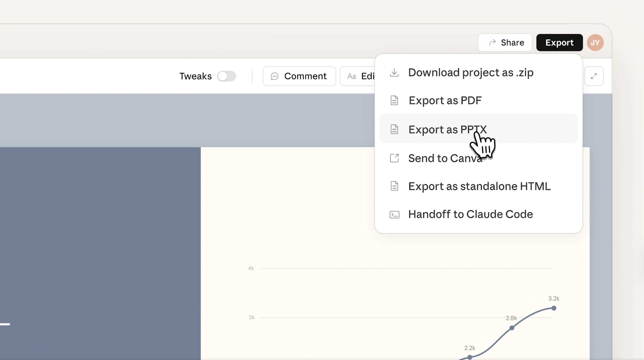Viewport: 644px width, 360px height.
Task: Select Export as PPTX from the menu
Action: (x=447, y=129)
